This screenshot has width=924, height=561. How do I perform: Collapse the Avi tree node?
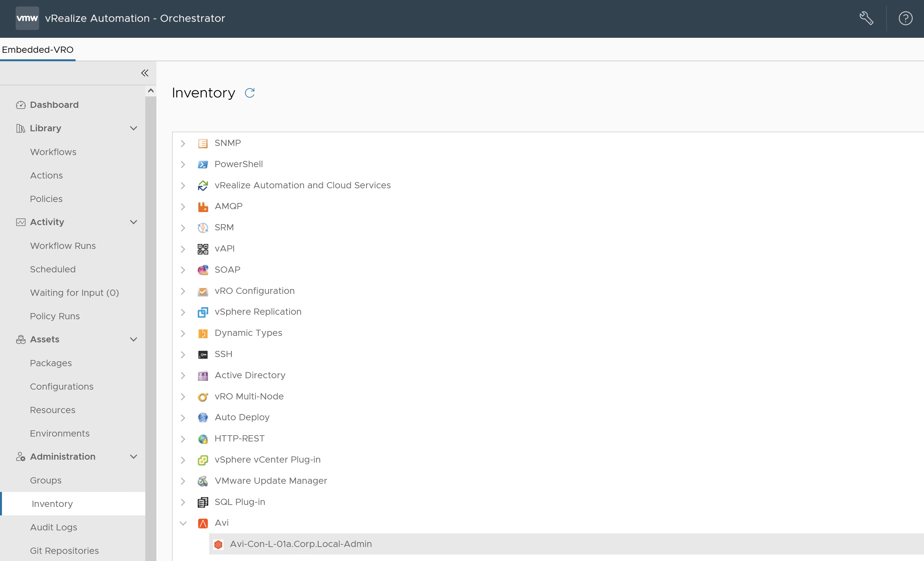(183, 523)
